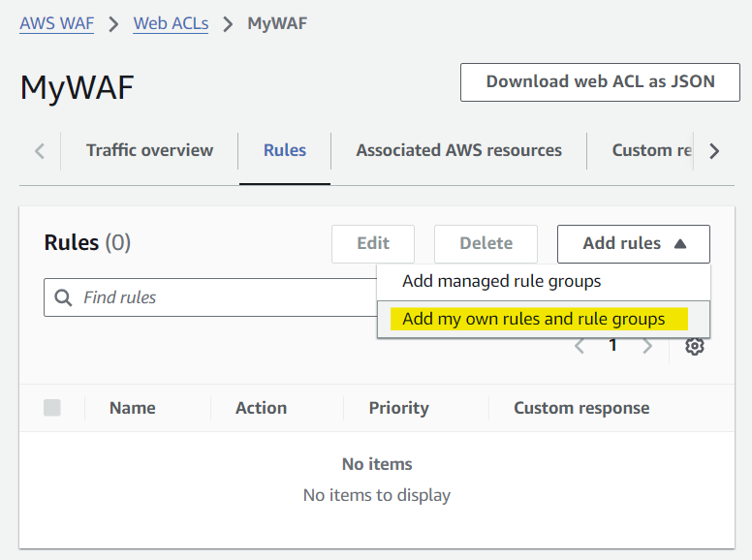Open the table preferences gear icon
The image size is (752, 560).
click(695, 346)
